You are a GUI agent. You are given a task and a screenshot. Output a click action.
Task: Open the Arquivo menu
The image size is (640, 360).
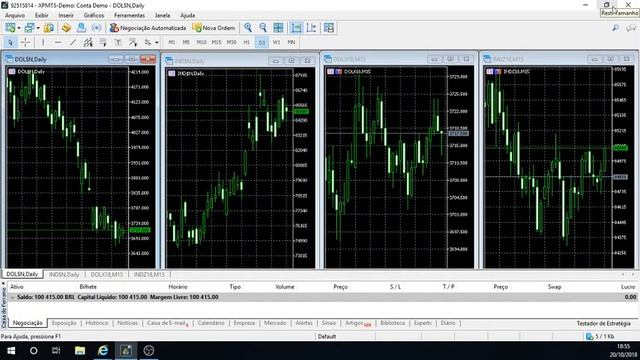click(x=15, y=15)
